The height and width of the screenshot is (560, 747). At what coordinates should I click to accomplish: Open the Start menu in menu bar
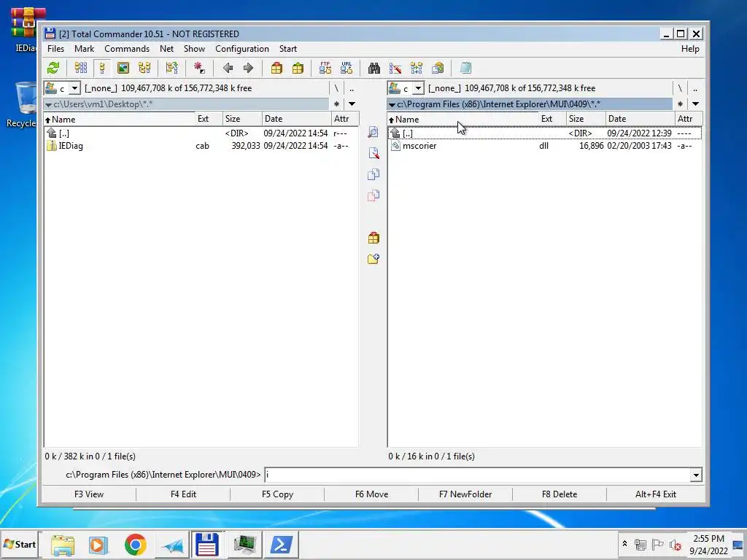pyautogui.click(x=287, y=49)
